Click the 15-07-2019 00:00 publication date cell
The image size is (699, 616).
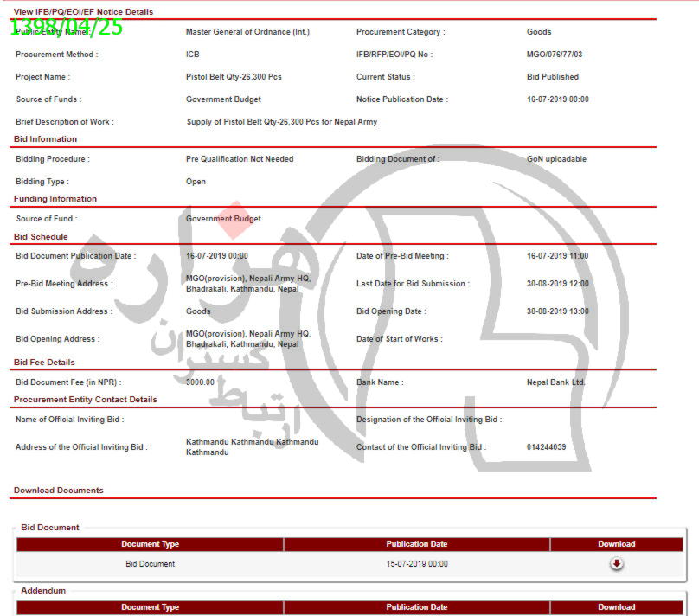[x=417, y=564]
